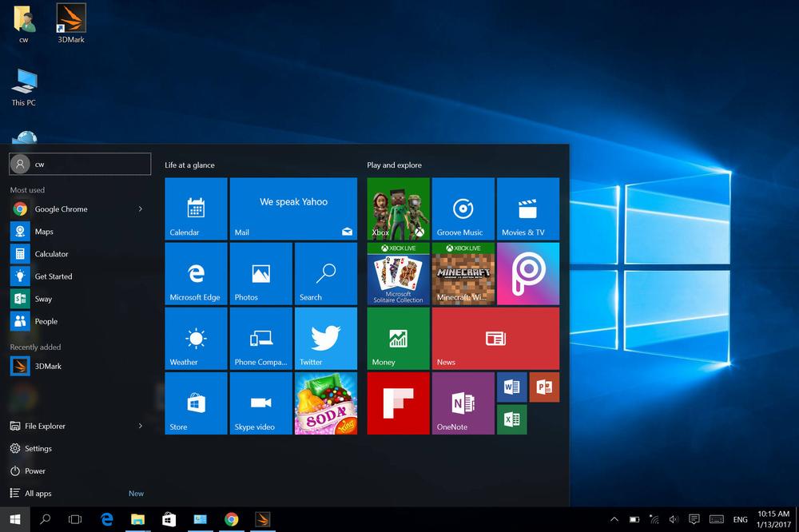Click the cw user account
Screen dimensions: 799x532
[x=79, y=164]
